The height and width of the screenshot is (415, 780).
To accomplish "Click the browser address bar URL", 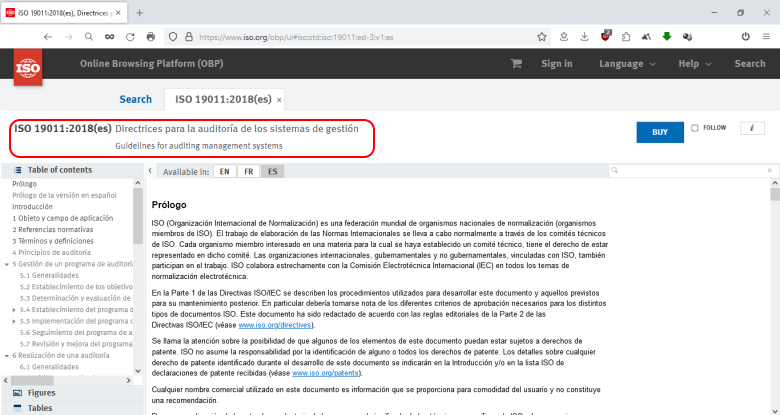I will tap(296, 37).
